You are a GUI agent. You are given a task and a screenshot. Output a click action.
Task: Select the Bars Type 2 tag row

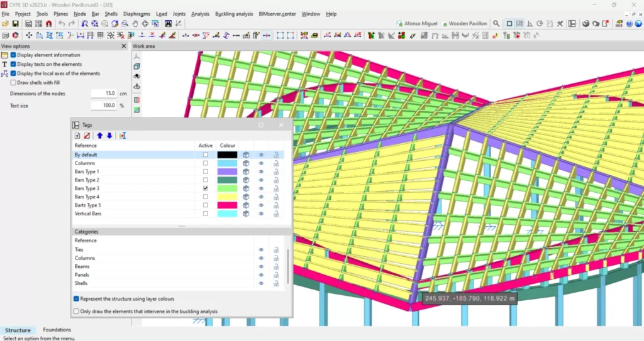(178, 180)
